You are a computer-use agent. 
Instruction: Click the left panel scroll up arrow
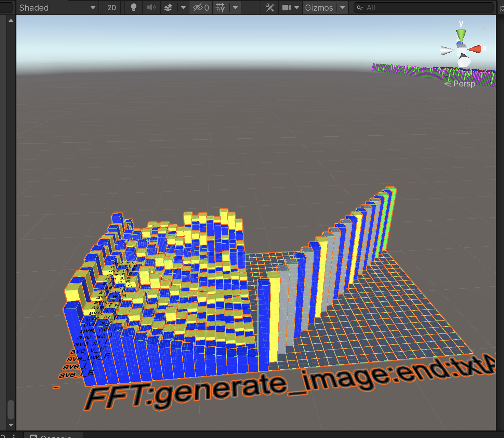(11, 20)
